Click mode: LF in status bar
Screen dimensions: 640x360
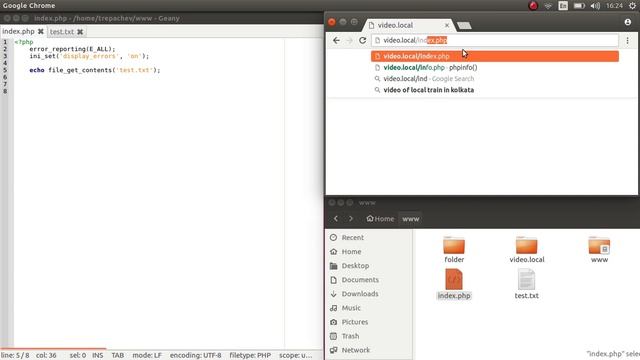coord(147,355)
